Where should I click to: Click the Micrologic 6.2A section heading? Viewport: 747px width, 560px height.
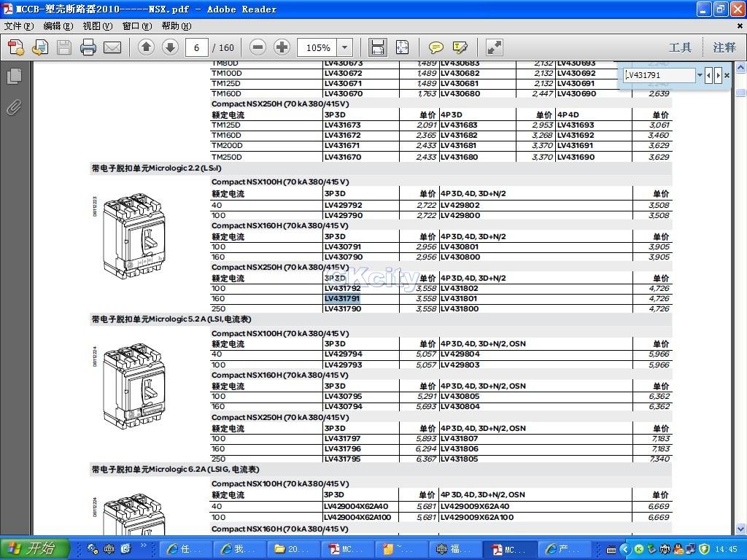tap(175, 470)
